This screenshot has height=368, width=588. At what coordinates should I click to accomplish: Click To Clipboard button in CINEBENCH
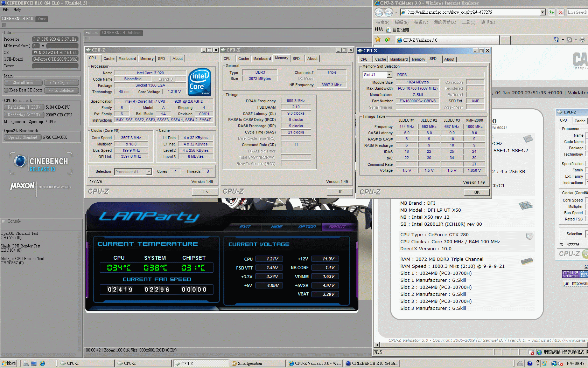[x=61, y=83]
